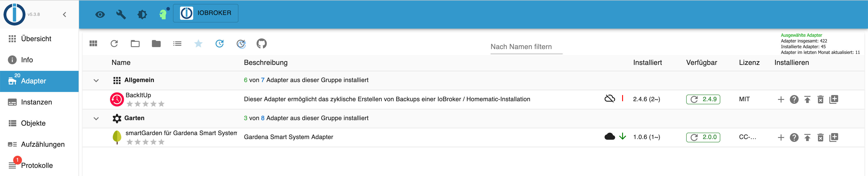Toggle the eye visibility icon in header
This screenshot has width=868, height=176.
pyautogui.click(x=100, y=15)
